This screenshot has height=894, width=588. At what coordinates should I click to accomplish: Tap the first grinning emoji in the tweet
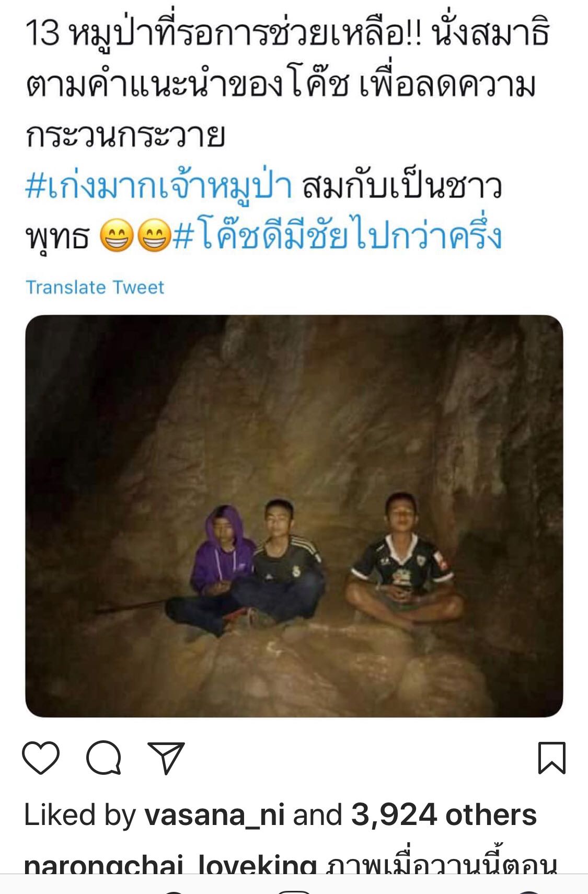(x=117, y=236)
